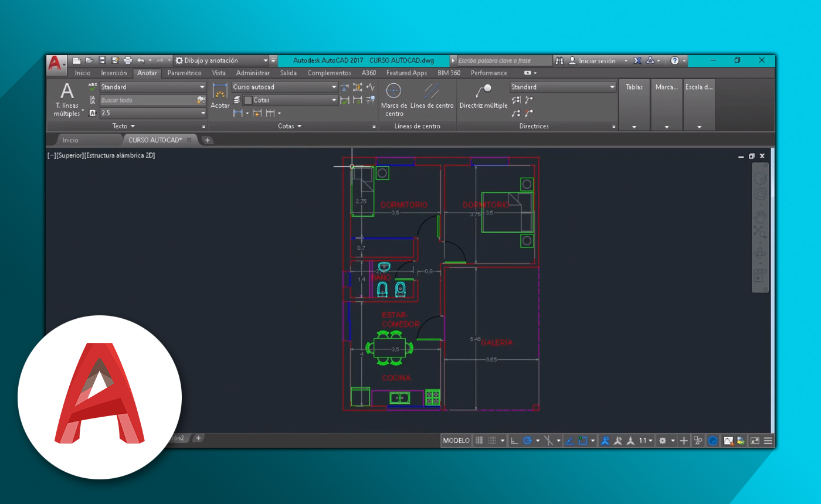The image size is (821, 504).
Task: Click the quick dimension icon with lightning bolt
Action: click(x=257, y=113)
